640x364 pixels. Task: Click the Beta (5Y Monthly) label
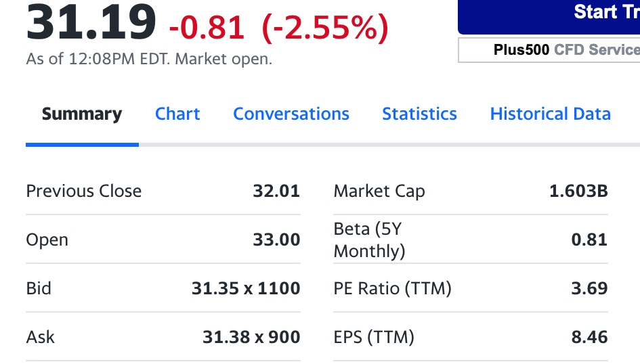tap(369, 240)
